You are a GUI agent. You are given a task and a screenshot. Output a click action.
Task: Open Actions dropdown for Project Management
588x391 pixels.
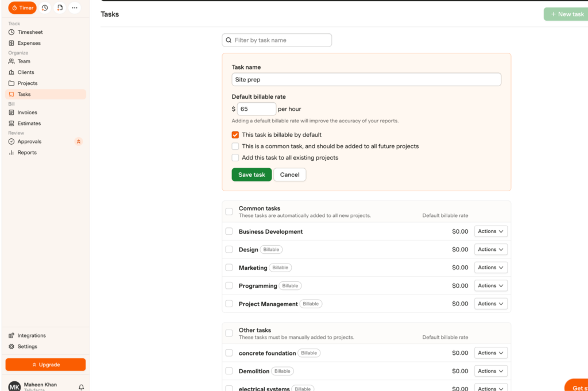coord(491,304)
